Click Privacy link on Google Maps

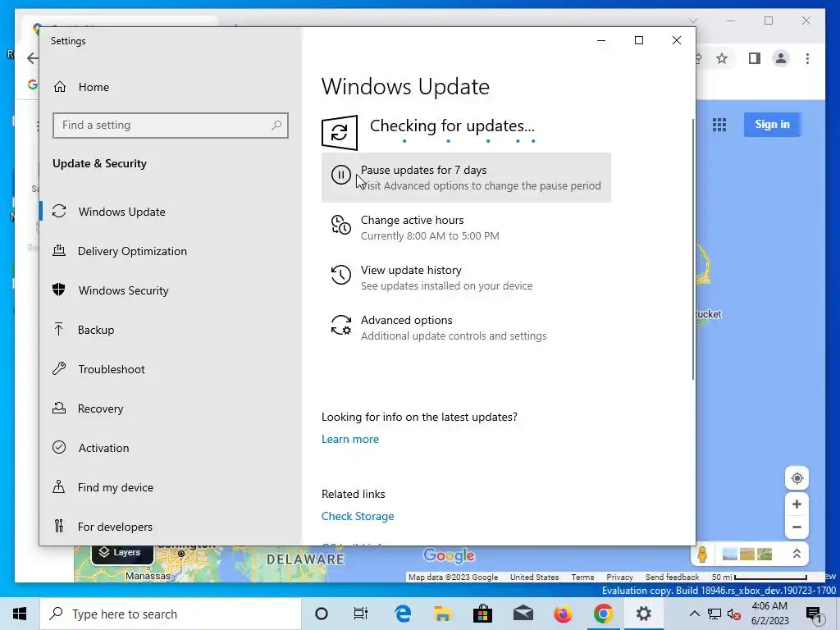tap(619, 577)
